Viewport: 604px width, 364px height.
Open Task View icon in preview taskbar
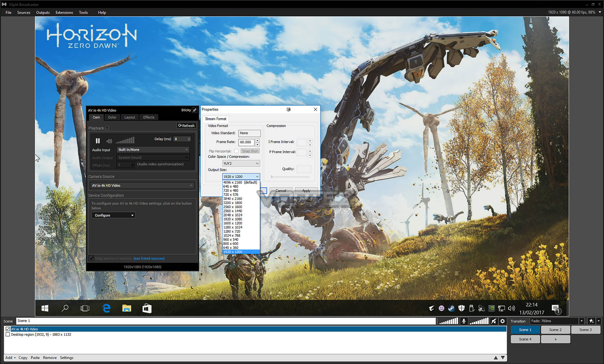(85, 308)
